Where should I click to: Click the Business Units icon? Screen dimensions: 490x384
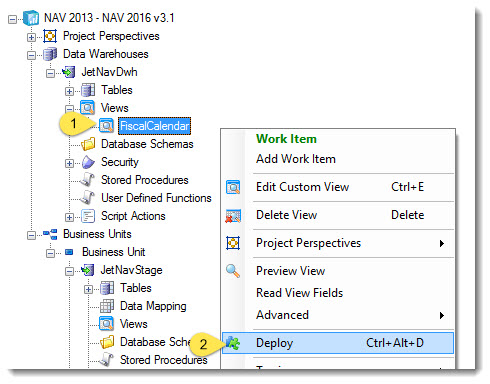tap(50, 234)
